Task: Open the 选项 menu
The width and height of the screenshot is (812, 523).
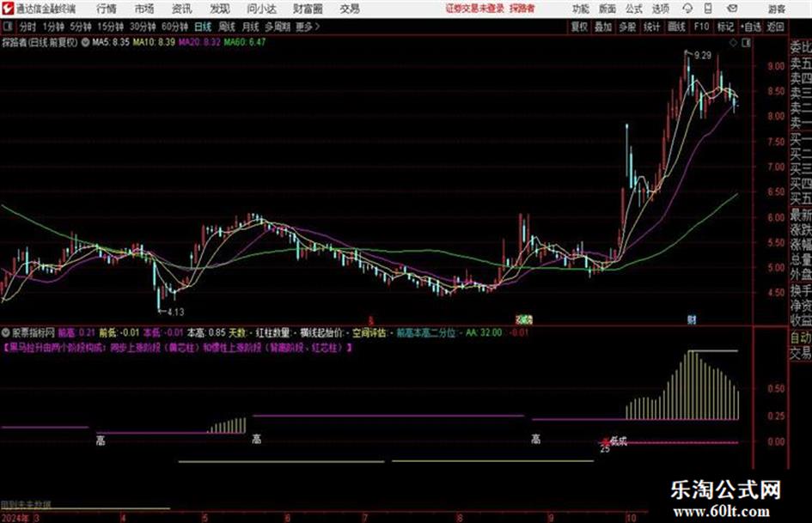Action: pos(660,9)
